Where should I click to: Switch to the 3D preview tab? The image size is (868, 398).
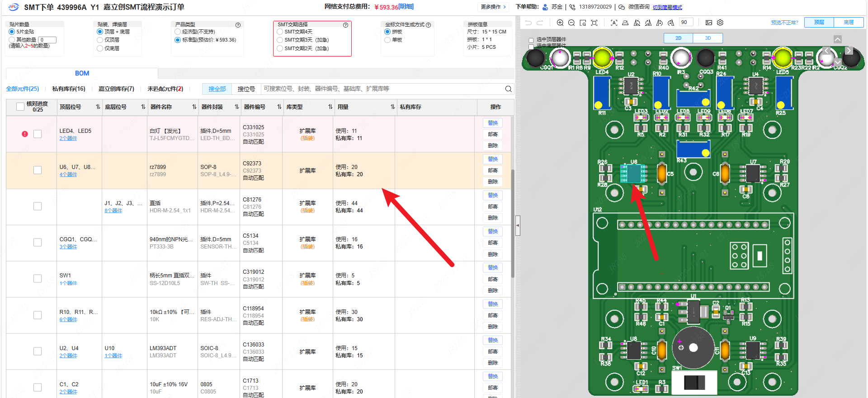(x=708, y=38)
